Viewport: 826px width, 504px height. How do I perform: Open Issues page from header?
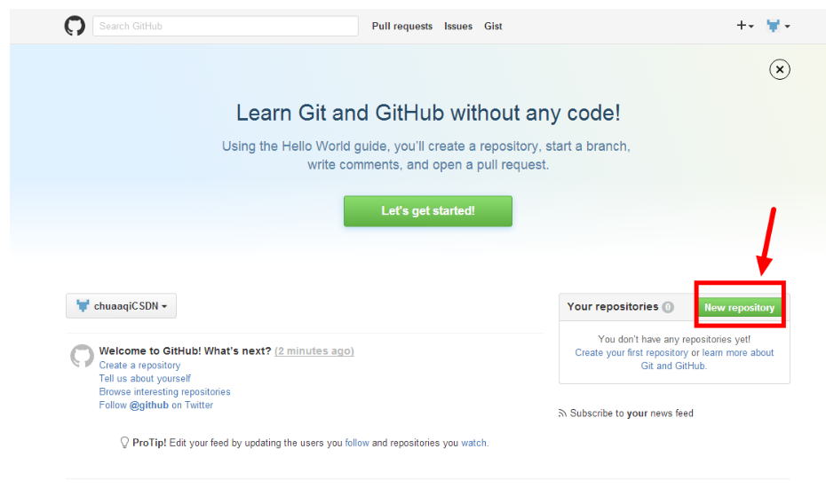click(457, 27)
